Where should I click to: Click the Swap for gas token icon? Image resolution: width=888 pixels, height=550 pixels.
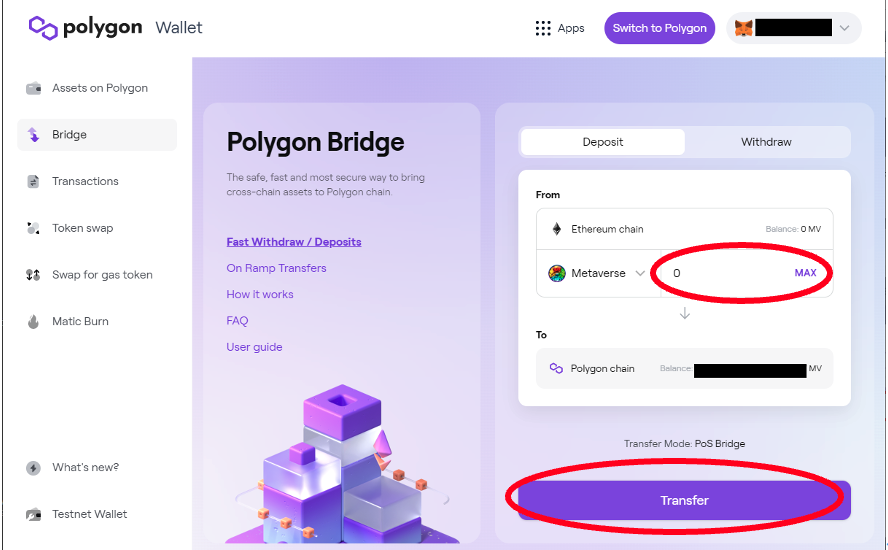tap(33, 275)
